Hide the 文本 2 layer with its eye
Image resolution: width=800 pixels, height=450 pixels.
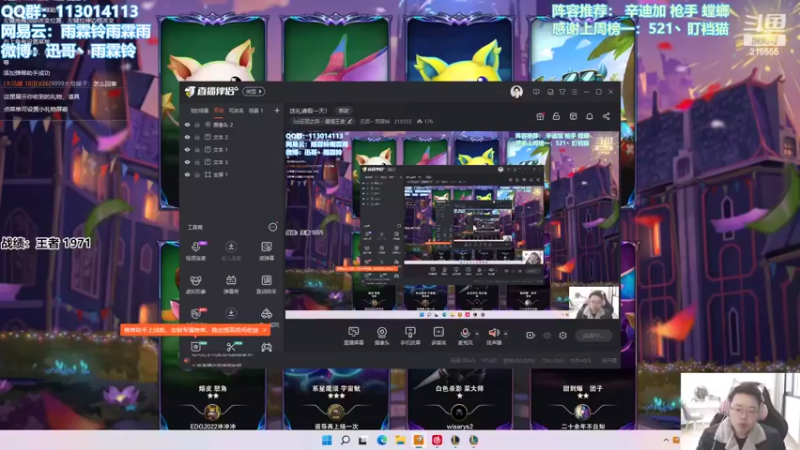[x=187, y=137]
